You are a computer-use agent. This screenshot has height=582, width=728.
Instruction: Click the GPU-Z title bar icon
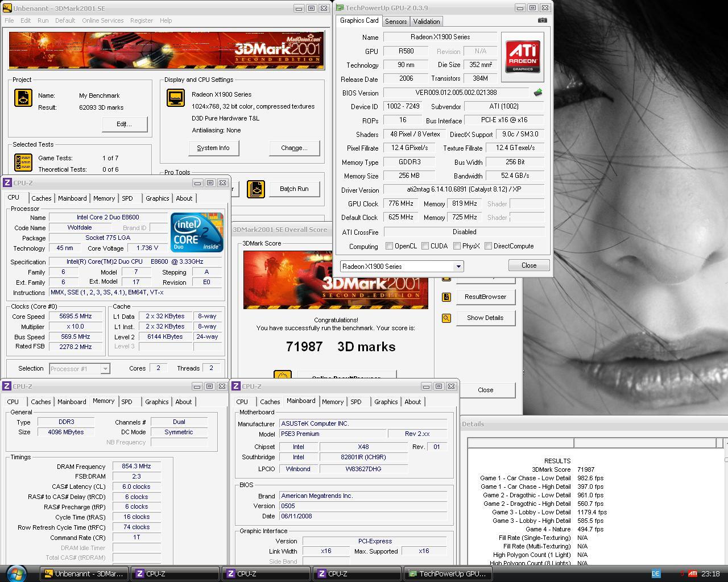click(x=340, y=8)
